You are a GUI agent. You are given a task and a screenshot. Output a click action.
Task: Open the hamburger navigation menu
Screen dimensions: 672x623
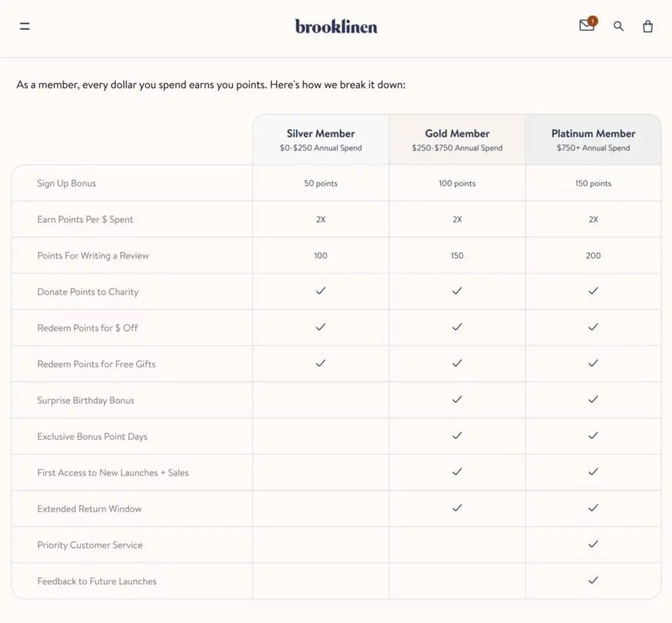pos(25,27)
